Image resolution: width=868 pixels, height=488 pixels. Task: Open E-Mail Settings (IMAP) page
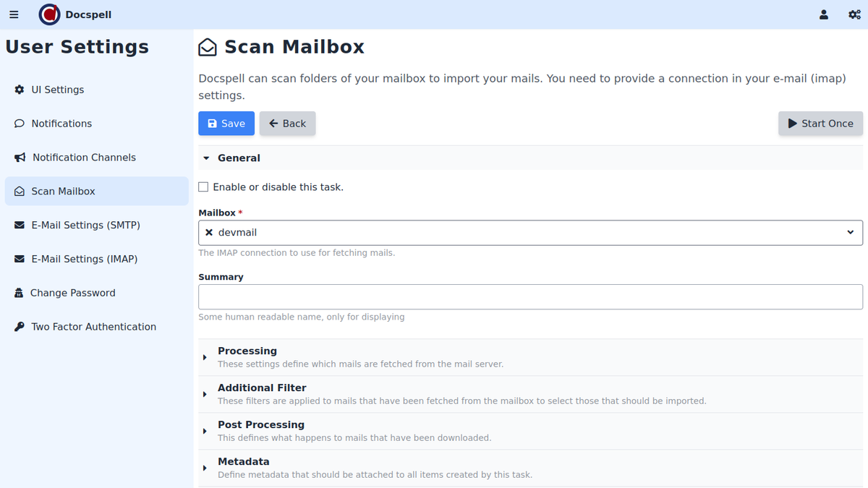coord(84,259)
